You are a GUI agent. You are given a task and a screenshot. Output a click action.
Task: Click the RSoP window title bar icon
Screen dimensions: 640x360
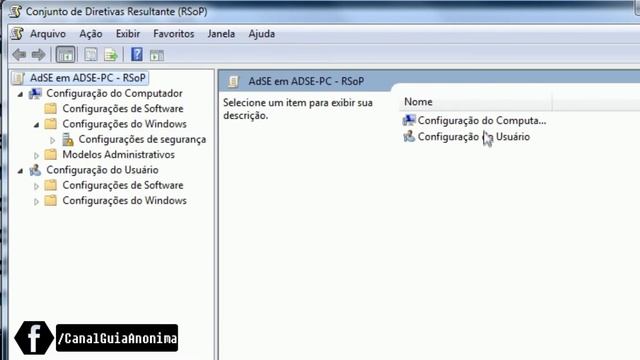(15, 11)
